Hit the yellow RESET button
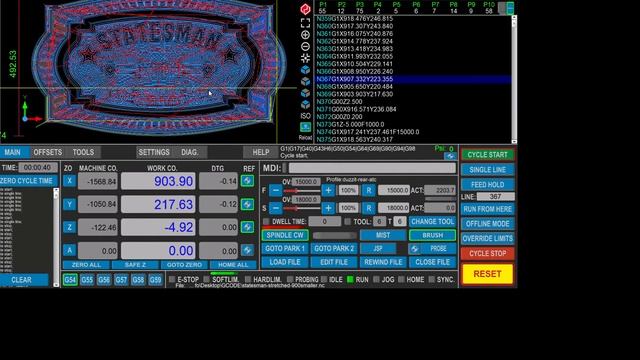Image resolution: width=640 pixels, height=360 pixels. pos(487,274)
